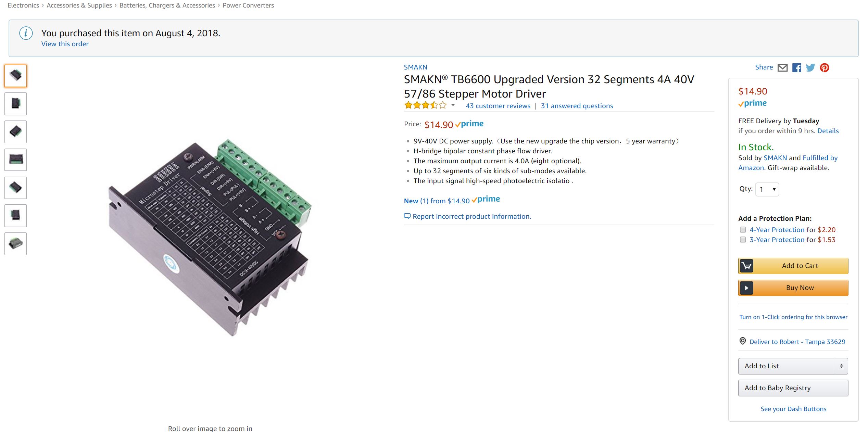Click the blue info icon in purchase banner
The image size is (868, 432).
pyautogui.click(x=26, y=33)
